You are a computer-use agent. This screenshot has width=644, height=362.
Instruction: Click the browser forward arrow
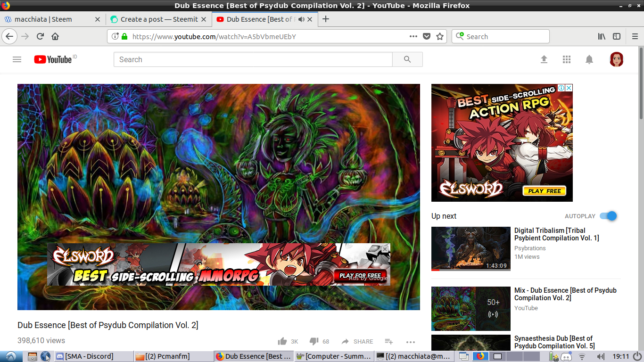coord(25,36)
